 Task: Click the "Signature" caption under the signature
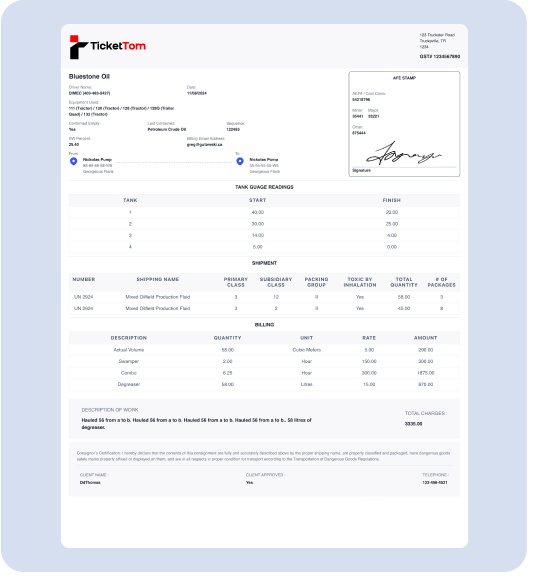[361, 170]
